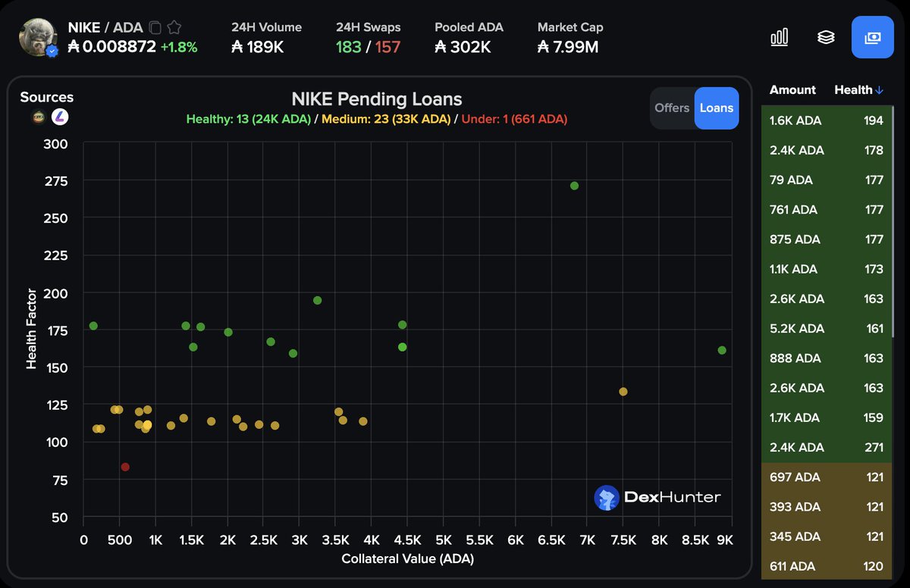
Task: Click the Pooled ADA value ₳ 302K
Action: (x=463, y=47)
